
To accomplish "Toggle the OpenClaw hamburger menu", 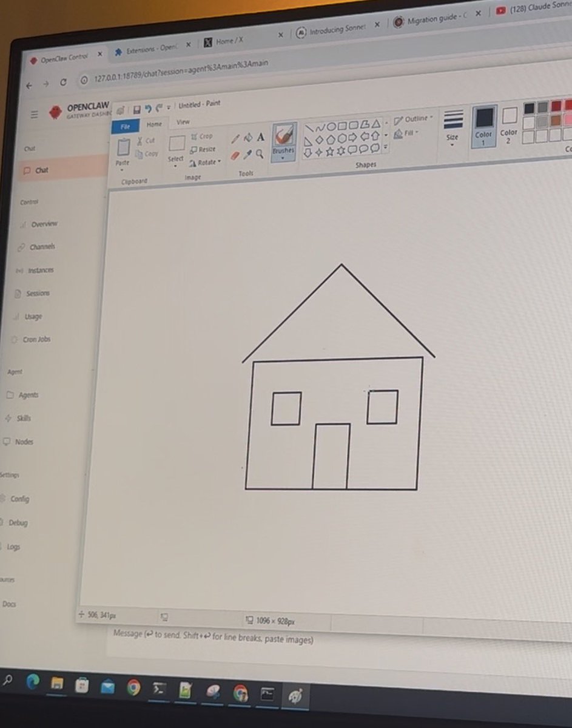I will pos(34,114).
